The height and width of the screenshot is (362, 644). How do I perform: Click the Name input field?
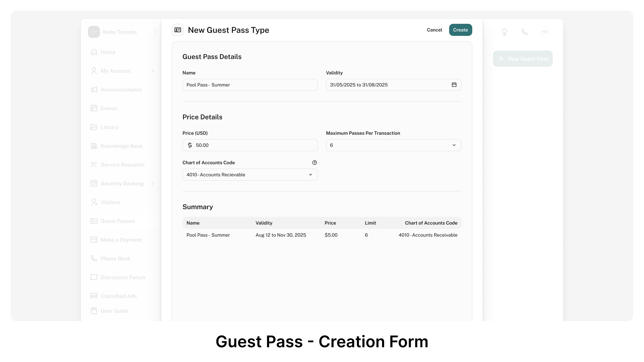(250, 85)
